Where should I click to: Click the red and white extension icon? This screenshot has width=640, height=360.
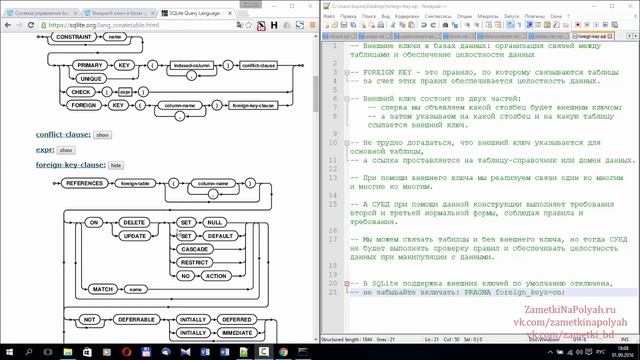pos(261,25)
